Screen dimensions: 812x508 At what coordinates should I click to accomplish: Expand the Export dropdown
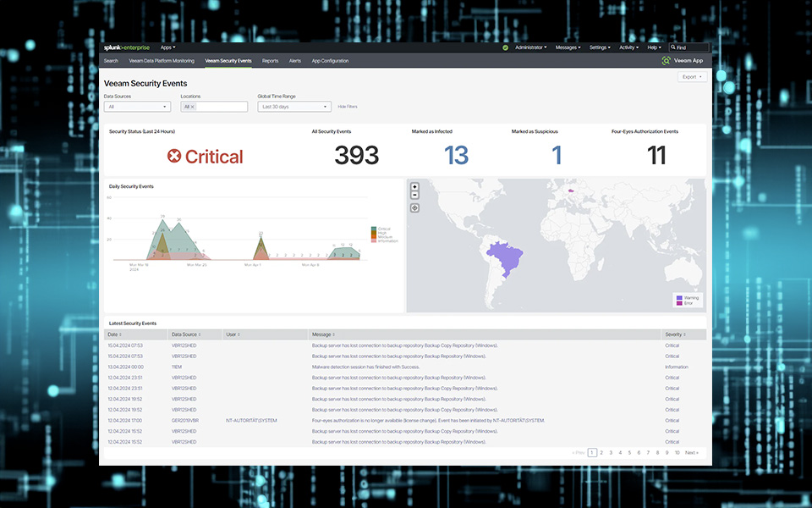coord(691,76)
